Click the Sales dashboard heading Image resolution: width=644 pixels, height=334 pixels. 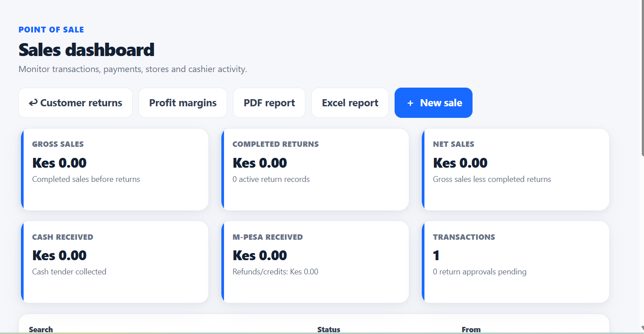[x=86, y=50]
